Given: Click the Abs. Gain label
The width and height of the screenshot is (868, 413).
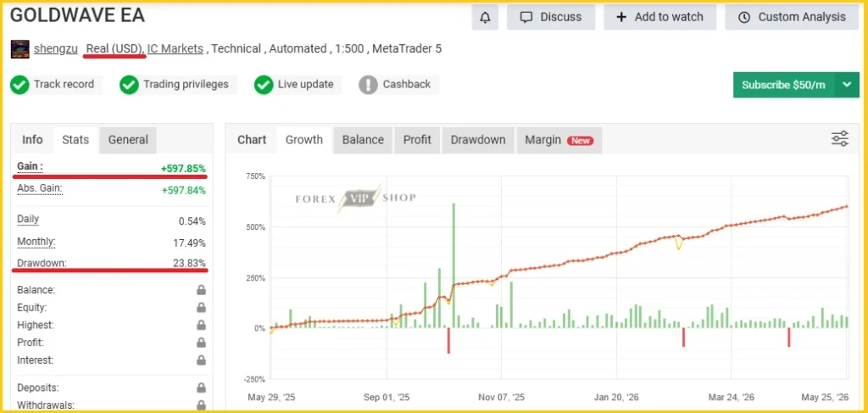Looking at the screenshot, I should [x=39, y=188].
